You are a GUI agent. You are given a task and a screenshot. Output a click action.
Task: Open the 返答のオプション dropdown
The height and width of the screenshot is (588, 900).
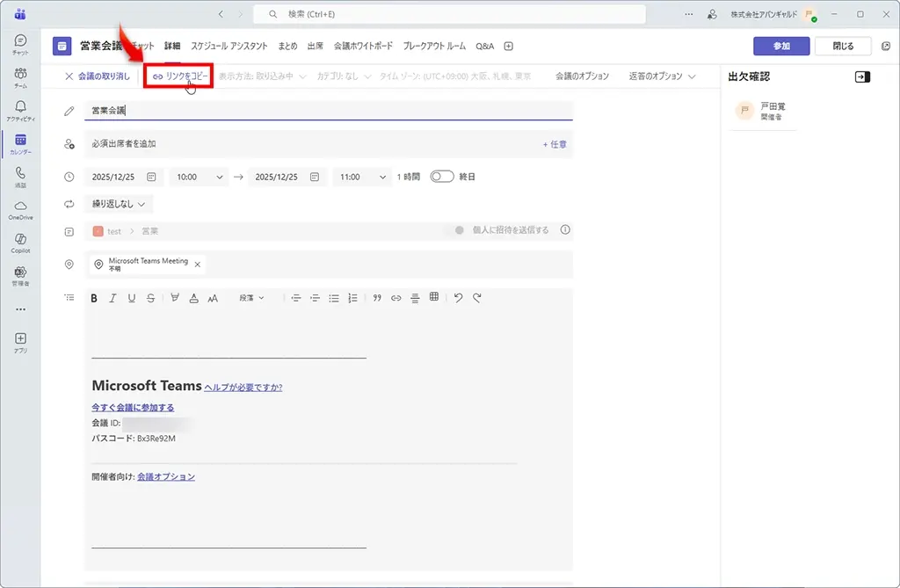coord(662,76)
